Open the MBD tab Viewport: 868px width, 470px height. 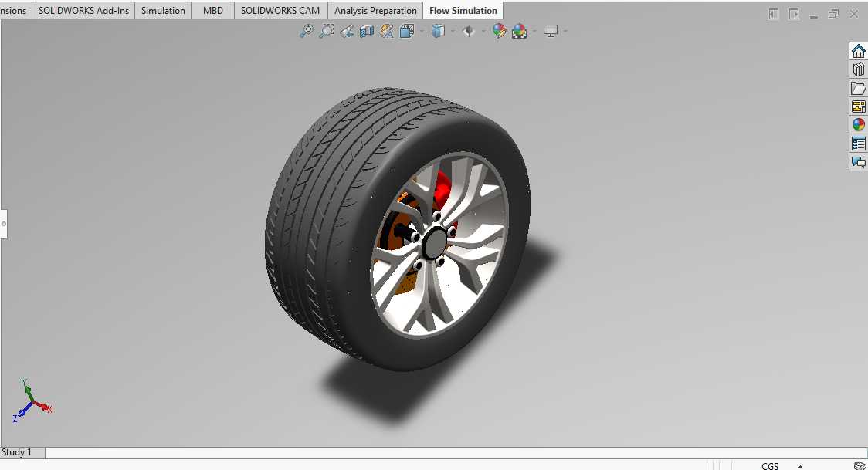(x=213, y=11)
